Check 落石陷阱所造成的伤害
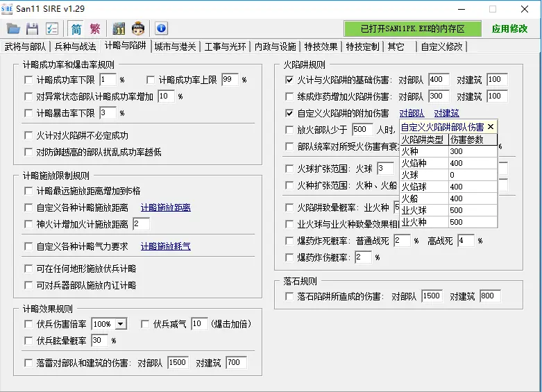 tap(289, 296)
